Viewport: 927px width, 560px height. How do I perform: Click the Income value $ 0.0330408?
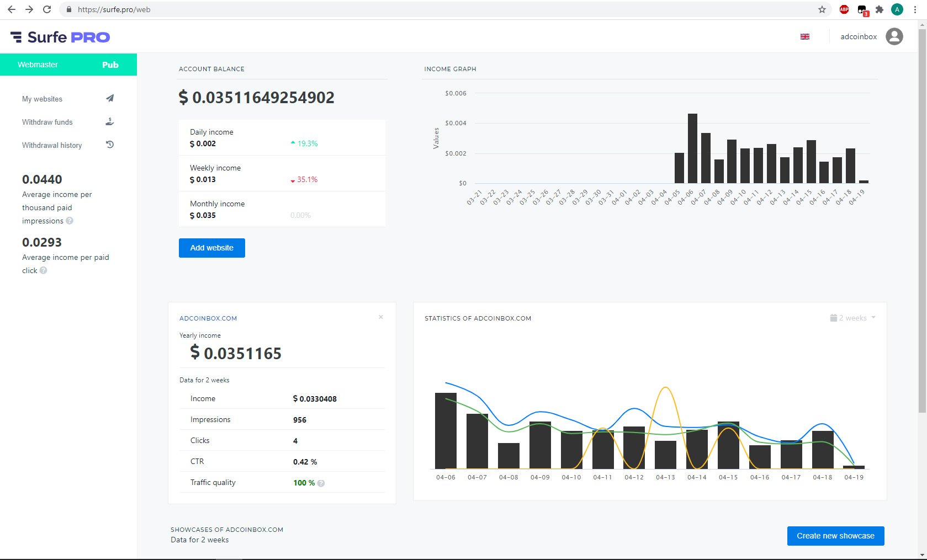pyautogui.click(x=315, y=399)
